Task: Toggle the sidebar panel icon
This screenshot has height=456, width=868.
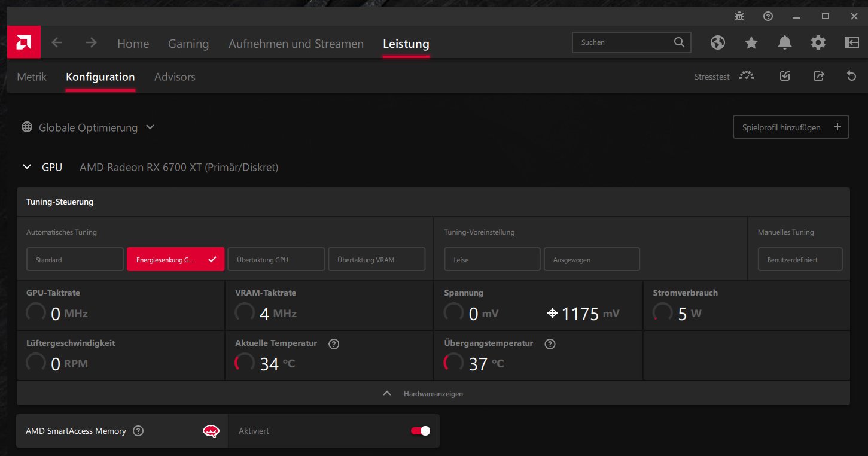Action: [x=851, y=42]
